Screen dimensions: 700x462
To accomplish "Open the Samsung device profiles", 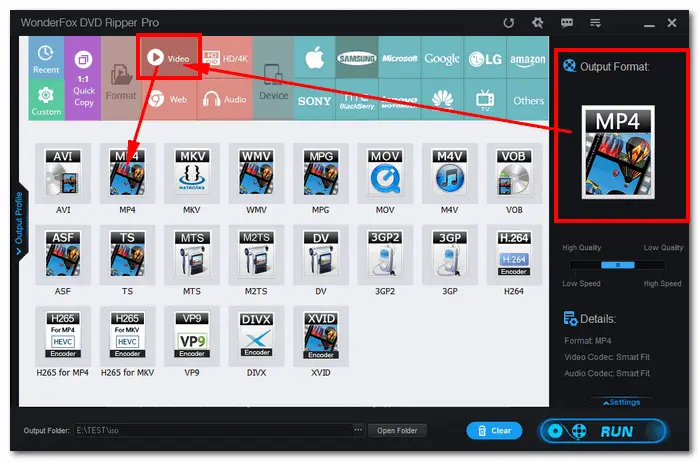I will pos(355,59).
